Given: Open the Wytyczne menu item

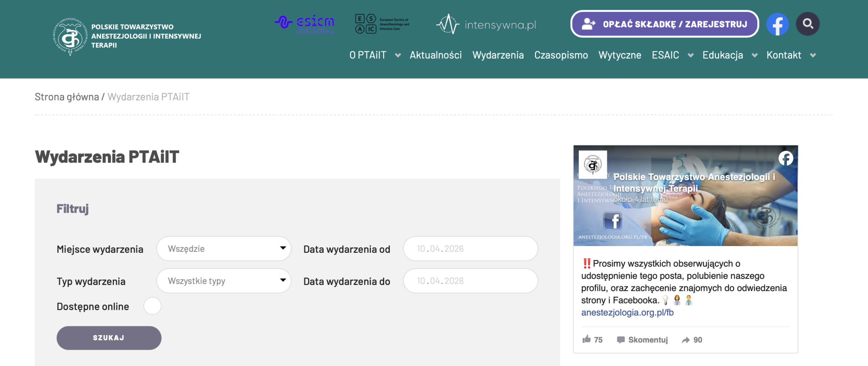Looking at the screenshot, I should click(x=620, y=55).
